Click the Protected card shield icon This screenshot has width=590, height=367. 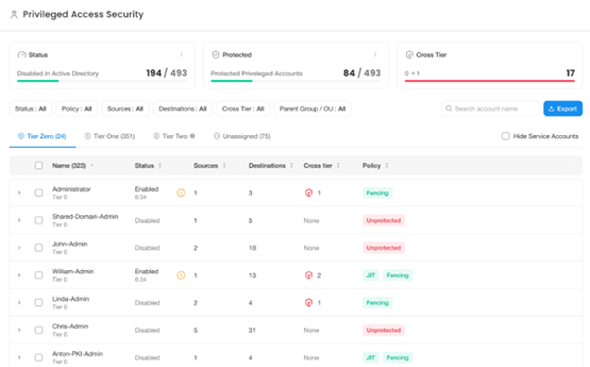pyautogui.click(x=216, y=55)
